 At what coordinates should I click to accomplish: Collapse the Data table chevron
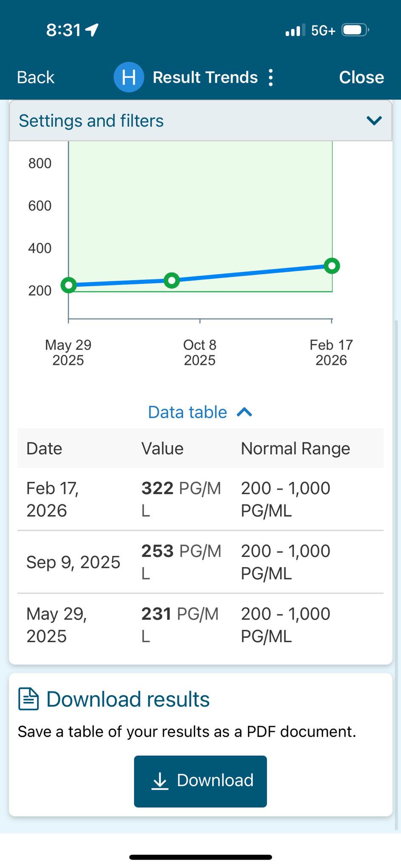244,412
